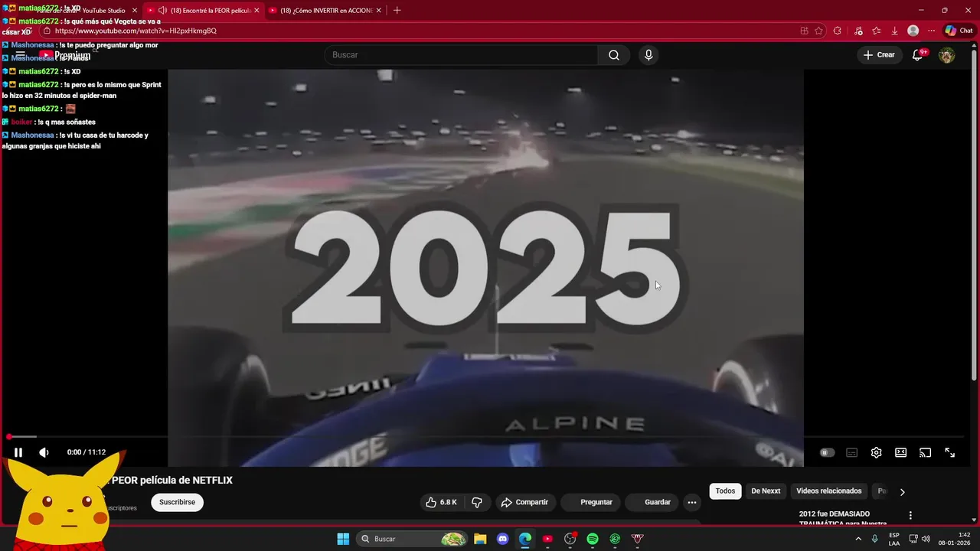Viewport: 980px width, 551px height.
Task: Open Spotify from the taskbar
Action: click(x=593, y=539)
